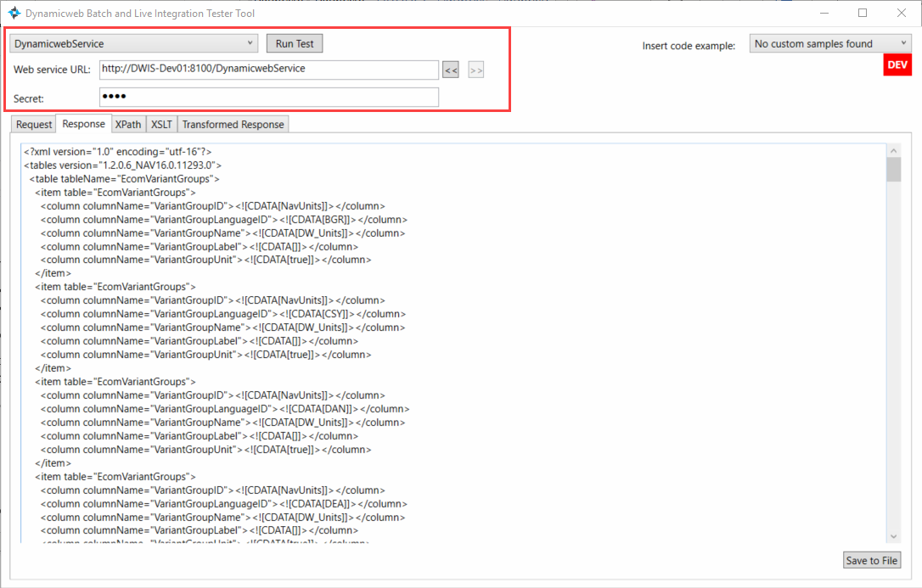
Task: Switch to the Request tab
Action: pos(34,125)
